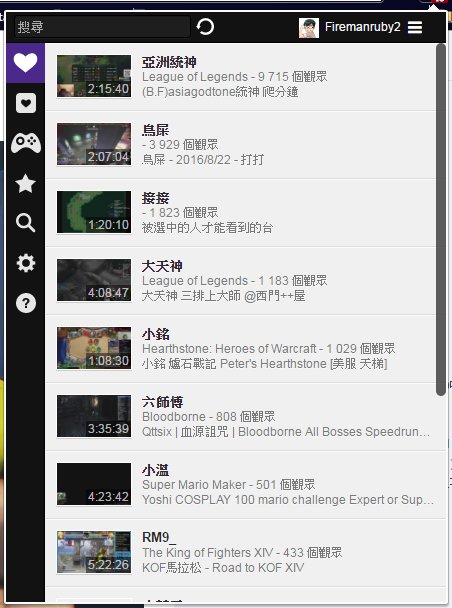The height and width of the screenshot is (608, 452).
Task: Open 大天神 stream thumbnail showing 4:08:47
Action: coord(94,280)
